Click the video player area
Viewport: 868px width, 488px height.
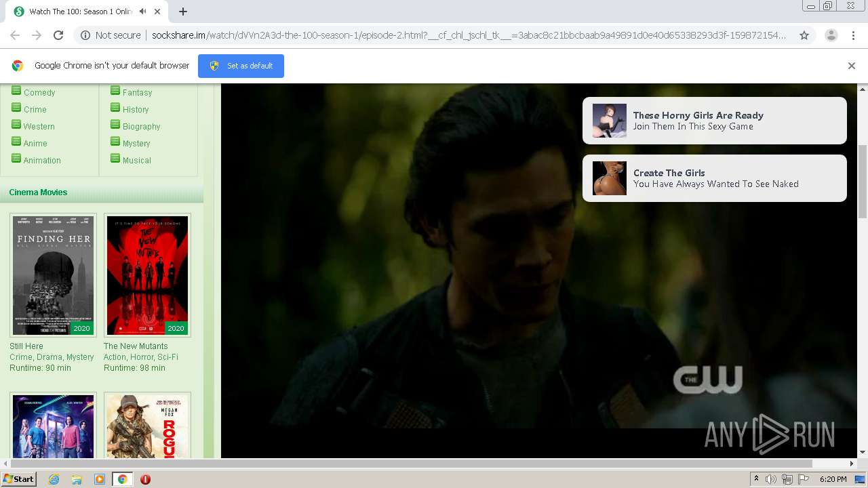pyautogui.click(x=539, y=271)
